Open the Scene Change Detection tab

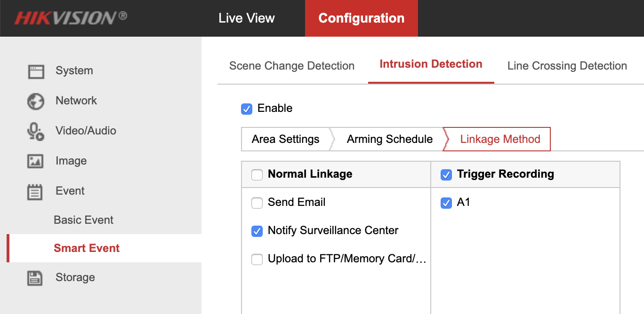292,66
